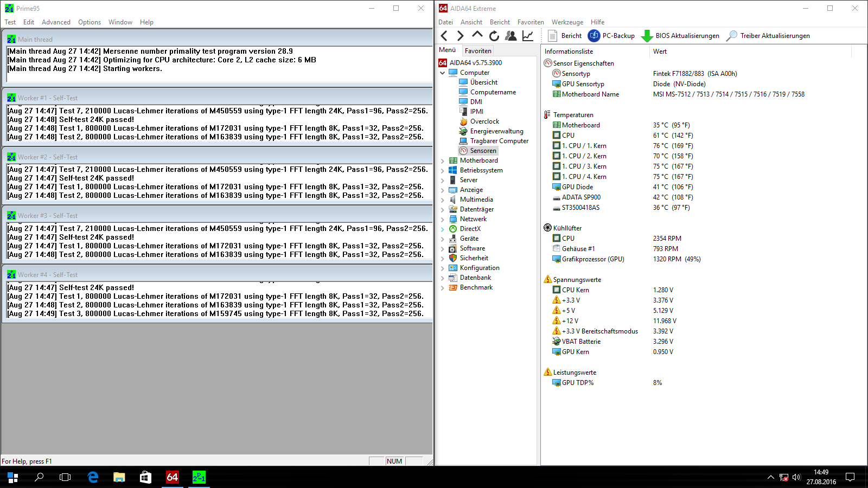This screenshot has width=868, height=488.
Task: Open Computername in the tree
Action: pyautogui.click(x=493, y=92)
